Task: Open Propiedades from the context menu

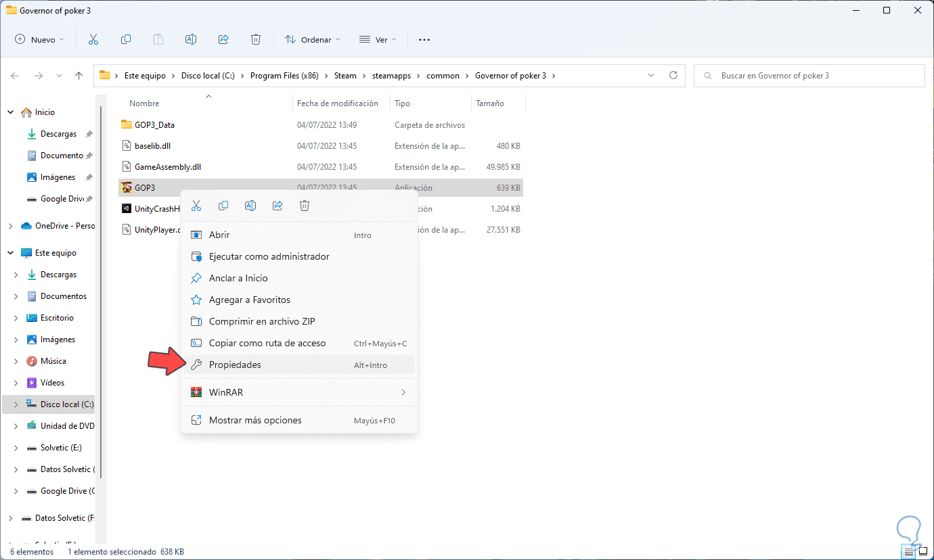Action: tap(299, 365)
